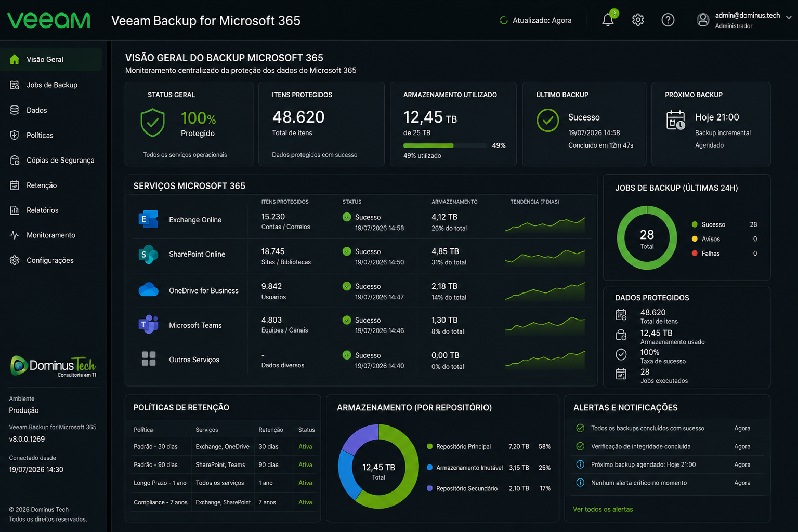
Task: Open Jobs de Backup in sidebar
Action: (x=51, y=85)
